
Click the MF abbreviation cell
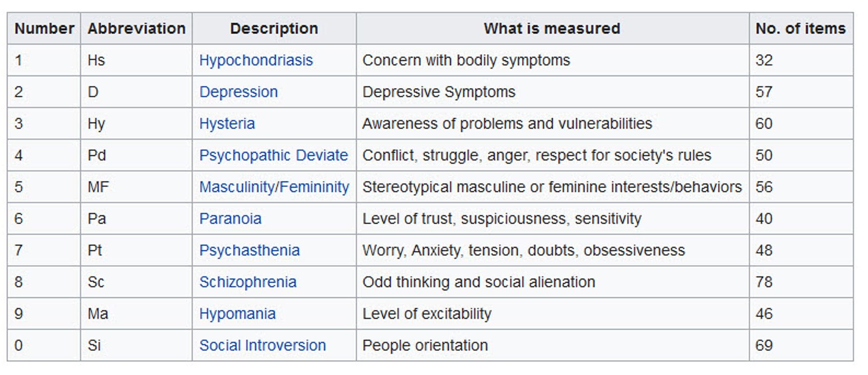(98, 187)
